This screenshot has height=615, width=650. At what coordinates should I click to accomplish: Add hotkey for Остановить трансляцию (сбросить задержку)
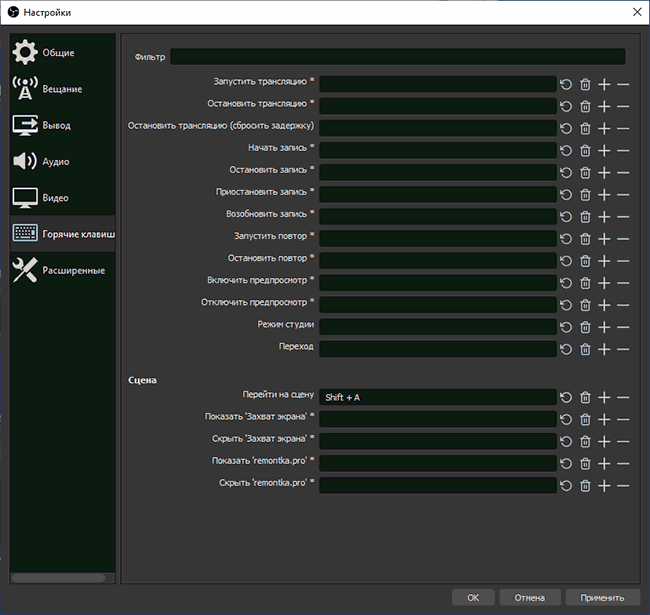pyautogui.click(x=604, y=128)
